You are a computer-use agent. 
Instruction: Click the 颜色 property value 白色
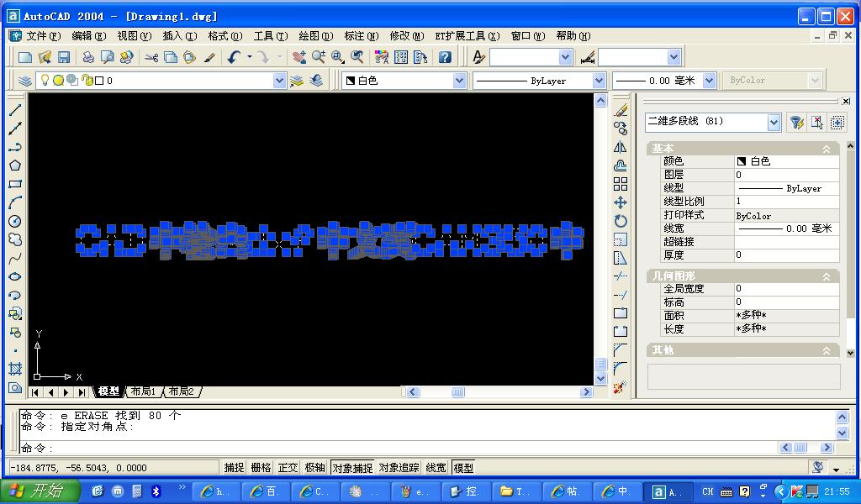(x=787, y=161)
